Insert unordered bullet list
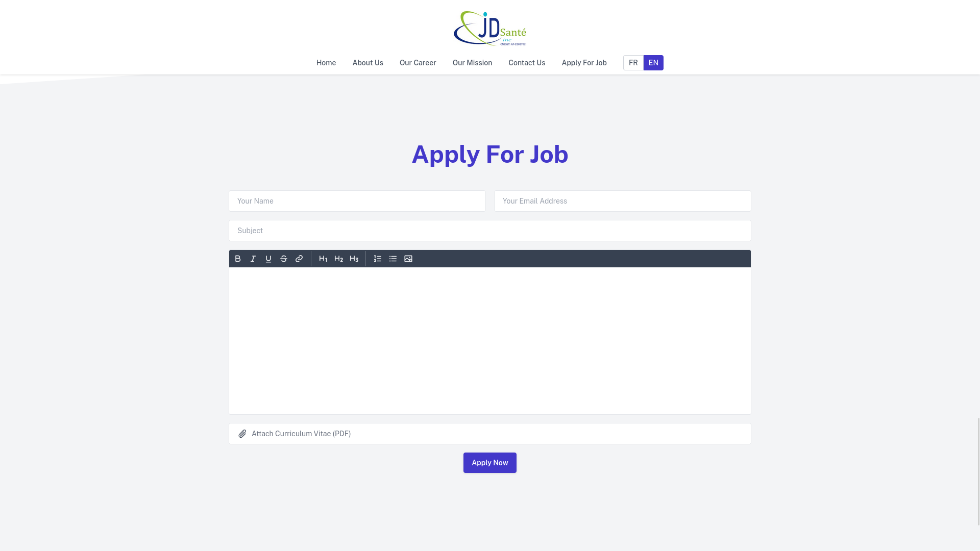 tap(393, 258)
